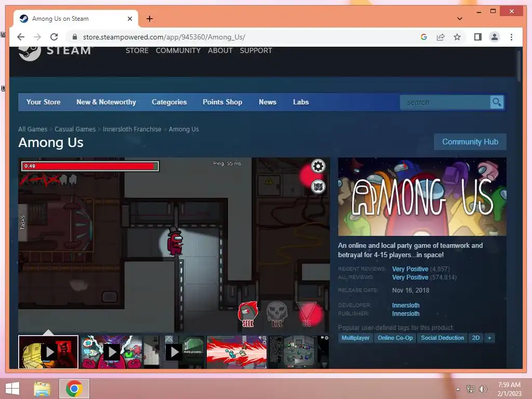The height and width of the screenshot is (399, 532).
Task: Click the map icon in the game video
Action: 318,187
